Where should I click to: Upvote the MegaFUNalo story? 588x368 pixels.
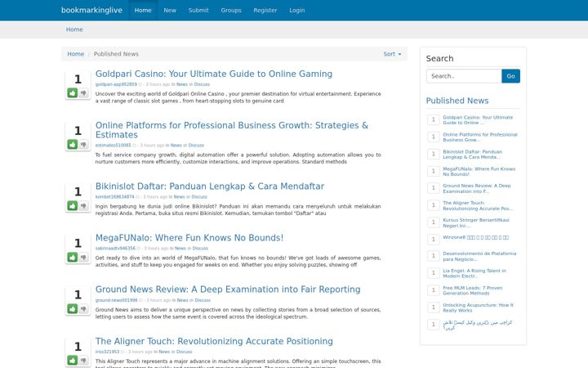(73, 257)
